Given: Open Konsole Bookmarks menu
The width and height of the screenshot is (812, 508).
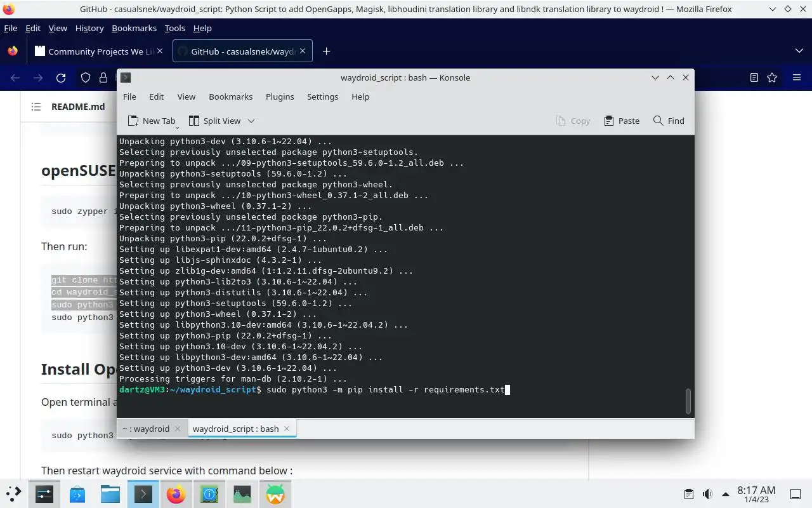Looking at the screenshot, I should tap(230, 97).
